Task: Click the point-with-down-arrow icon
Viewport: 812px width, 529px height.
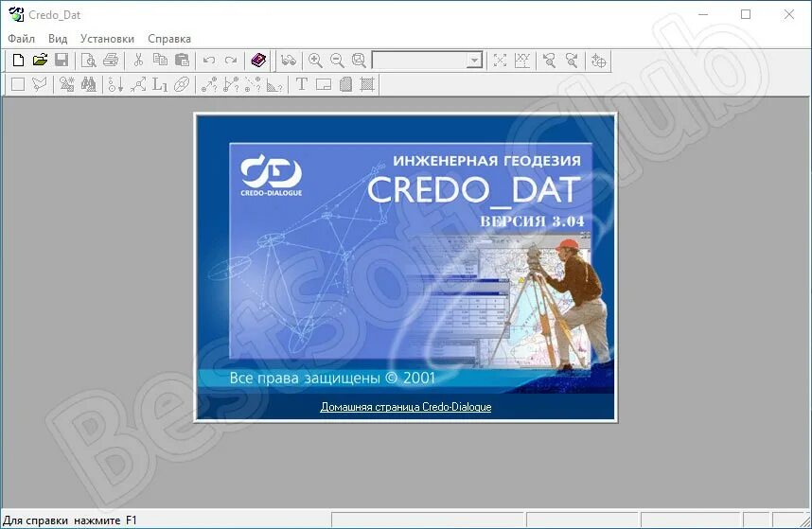Action: (115, 84)
